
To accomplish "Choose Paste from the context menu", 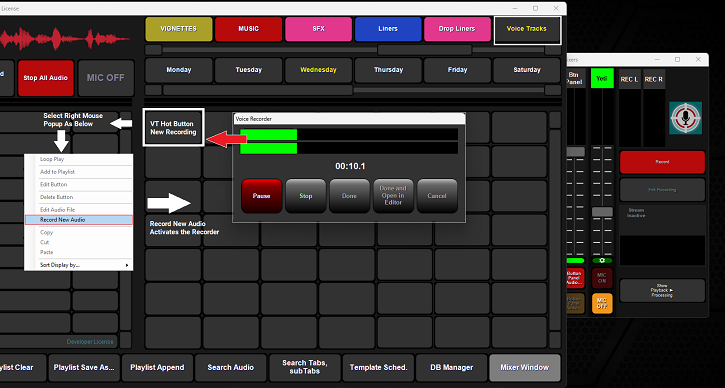I will (x=79, y=252).
